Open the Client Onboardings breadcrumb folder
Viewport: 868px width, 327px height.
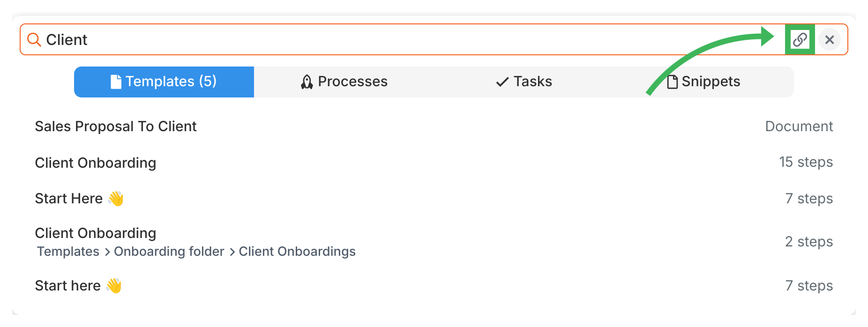click(x=297, y=252)
